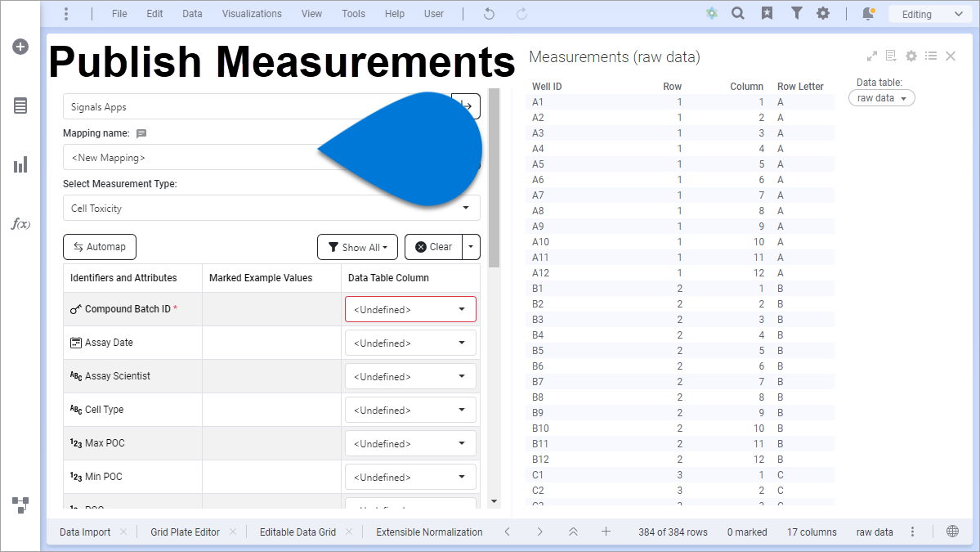Click the globe icon in status bar
The height and width of the screenshot is (552, 980).
pos(952,532)
